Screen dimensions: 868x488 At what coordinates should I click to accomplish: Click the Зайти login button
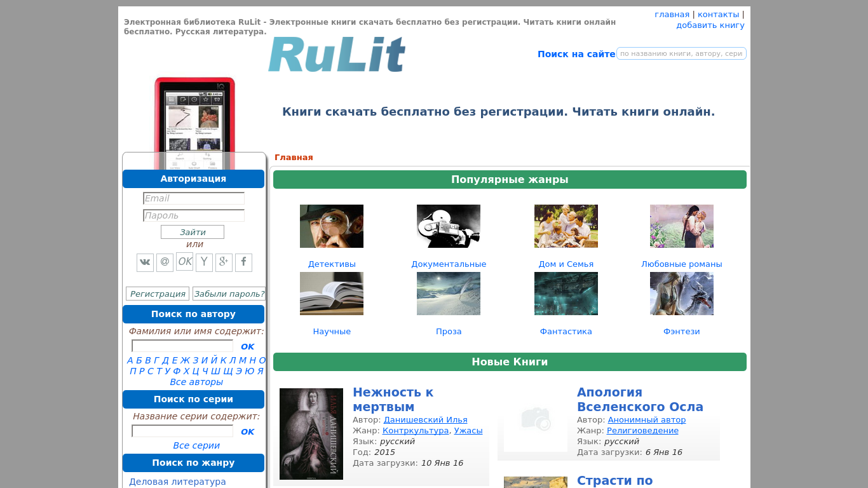point(193,232)
